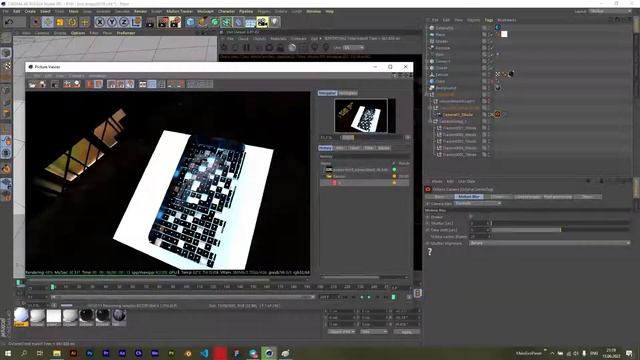Open Mode menu in Attribute Manager
This screenshot has height=360, width=640.
pyautogui.click(x=437, y=181)
